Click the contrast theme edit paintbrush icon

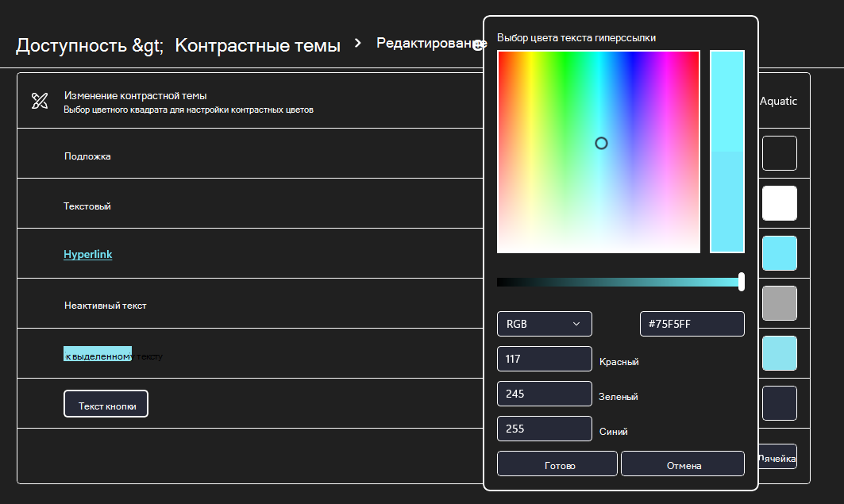pyautogui.click(x=40, y=101)
